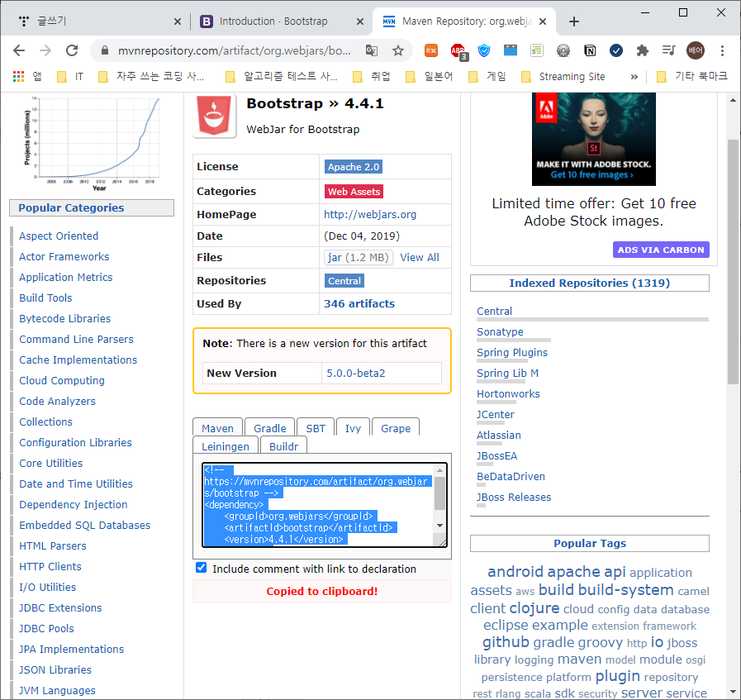Select the SBT dependency tab
741x700 pixels.
pyautogui.click(x=316, y=427)
